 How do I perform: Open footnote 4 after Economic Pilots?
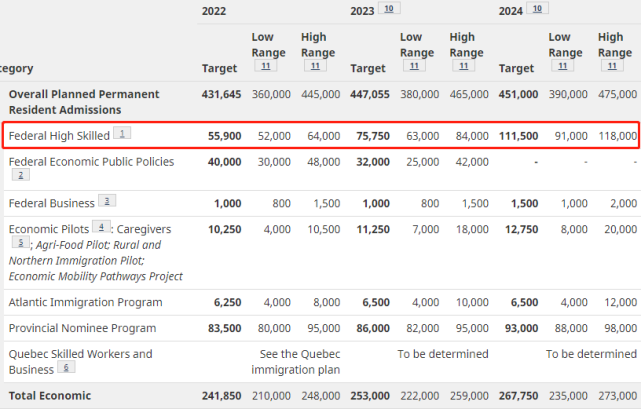101,227
